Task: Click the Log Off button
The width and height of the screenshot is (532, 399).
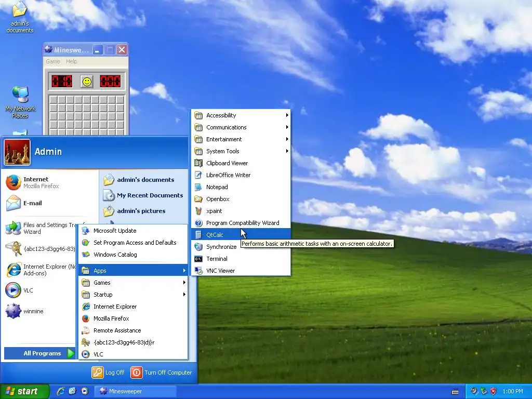Action: tap(108, 373)
